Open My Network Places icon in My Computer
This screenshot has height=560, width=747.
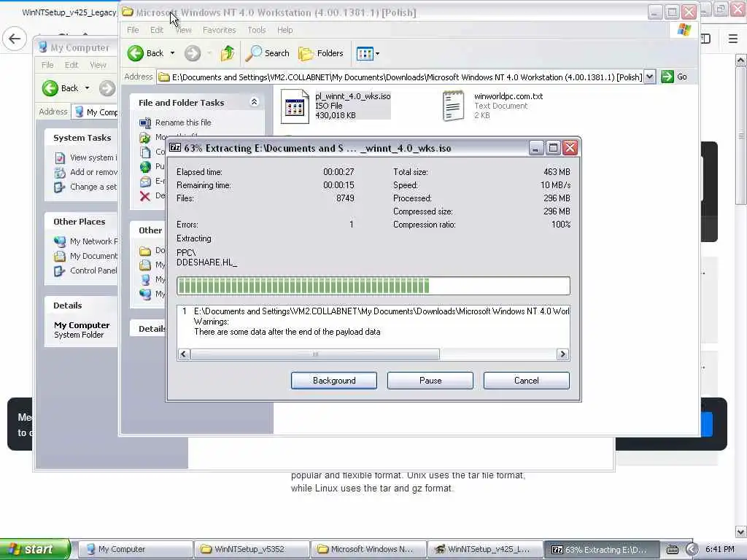pyautogui.click(x=60, y=241)
